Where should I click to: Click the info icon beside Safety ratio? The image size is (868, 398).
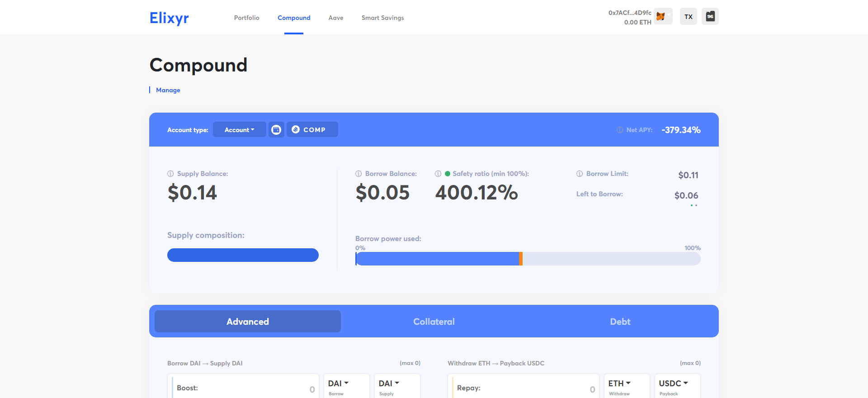[438, 174]
